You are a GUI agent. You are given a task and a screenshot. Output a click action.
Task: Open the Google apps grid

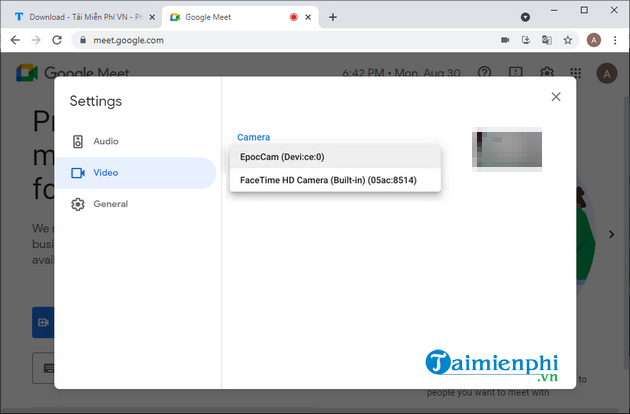(576, 73)
